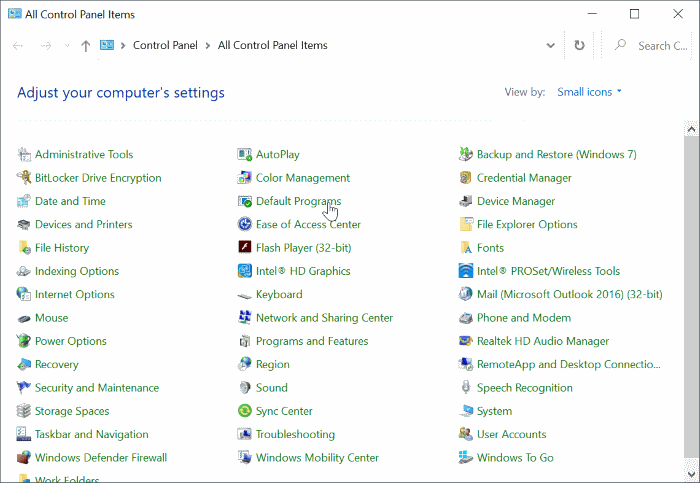Click the BitLocker Drive Encryption icon
The image size is (700, 483).
pos(24,178)
